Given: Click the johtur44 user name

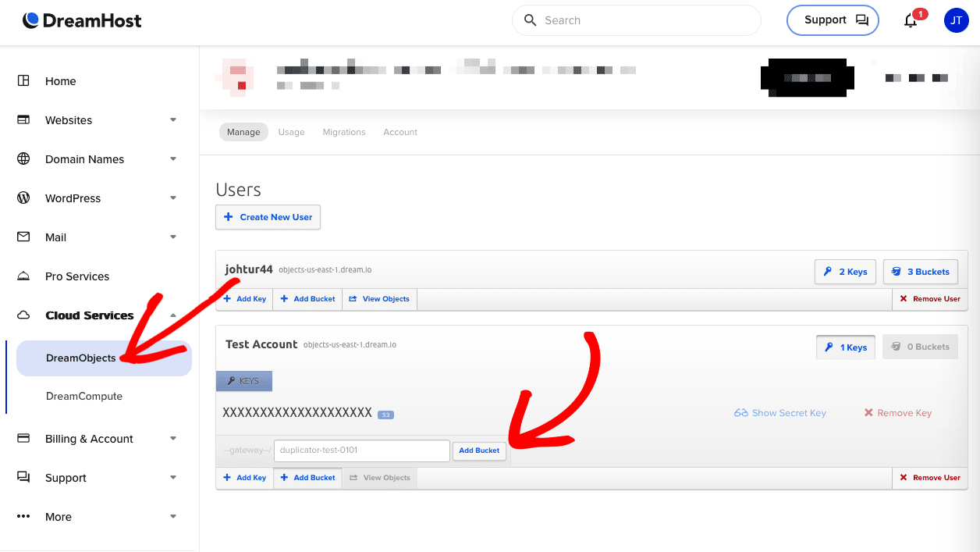Looking at the screenshot, I should (249, 269).
